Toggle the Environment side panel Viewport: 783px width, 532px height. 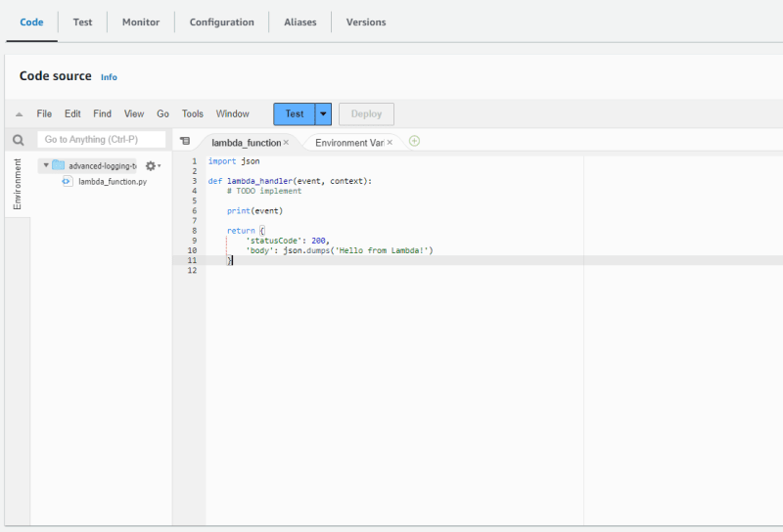pos(18,184)
